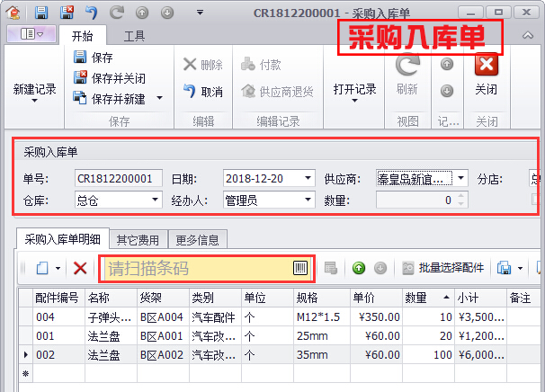Screen dimensions: 545x392
Task: Open the supplier (供应商) dropdown arrow
Action: [460, 178]
